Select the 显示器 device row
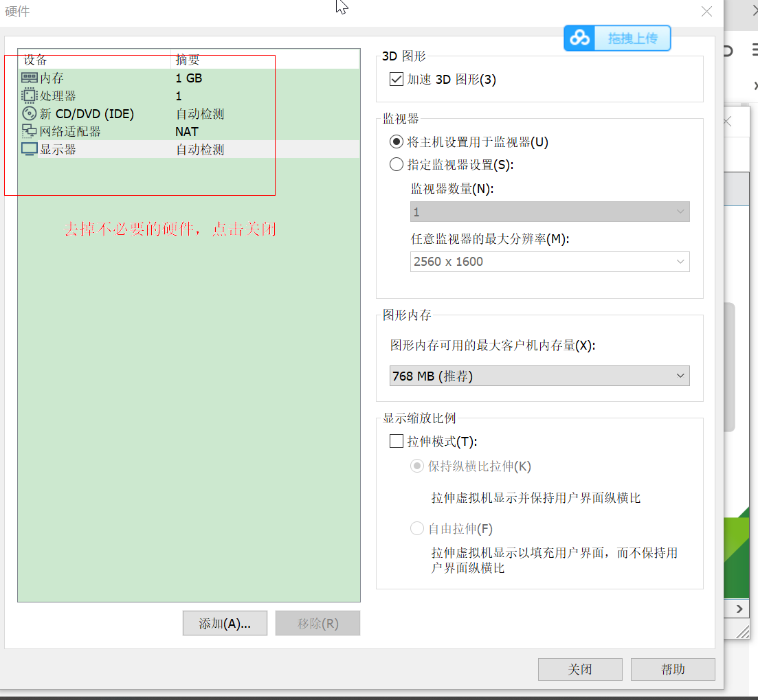 tap(189, 149)
